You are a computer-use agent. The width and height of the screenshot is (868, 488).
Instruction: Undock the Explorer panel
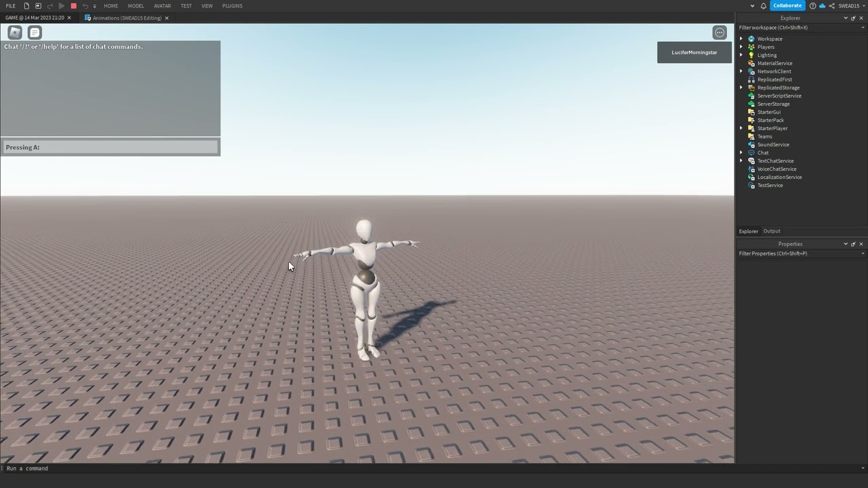[x=853, y=18]
